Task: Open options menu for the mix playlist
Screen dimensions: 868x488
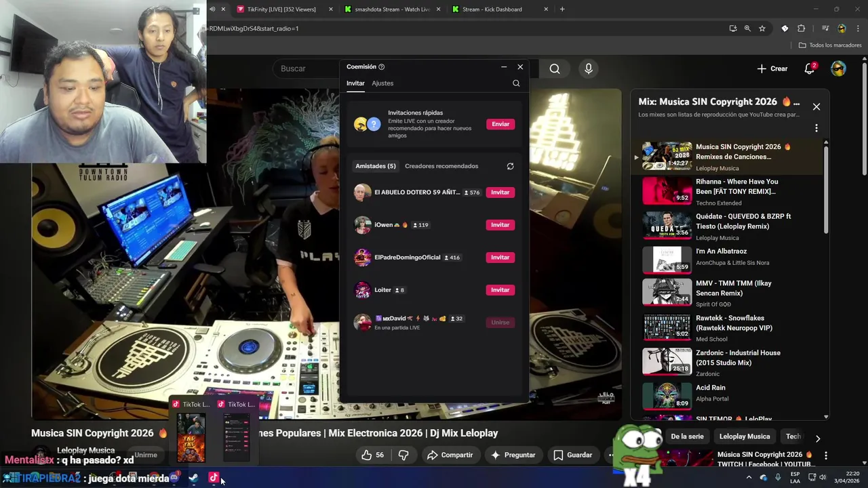Action: pos(816,128)
